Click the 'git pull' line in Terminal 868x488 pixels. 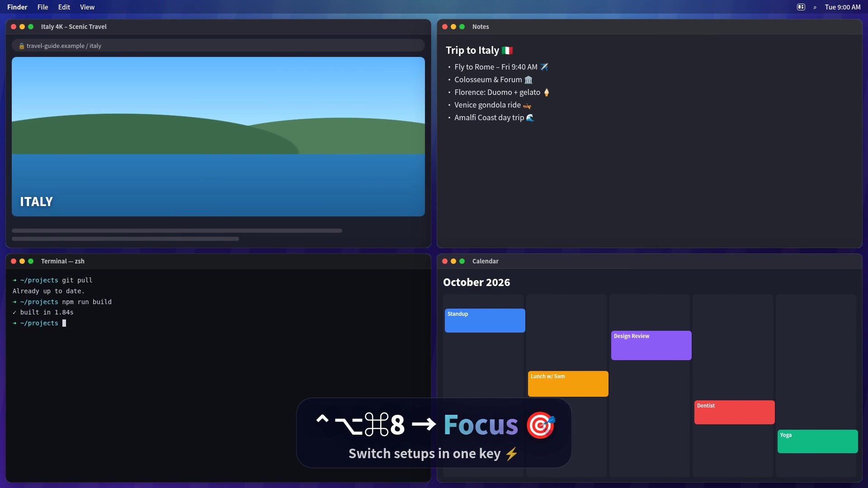click(52, 280)
